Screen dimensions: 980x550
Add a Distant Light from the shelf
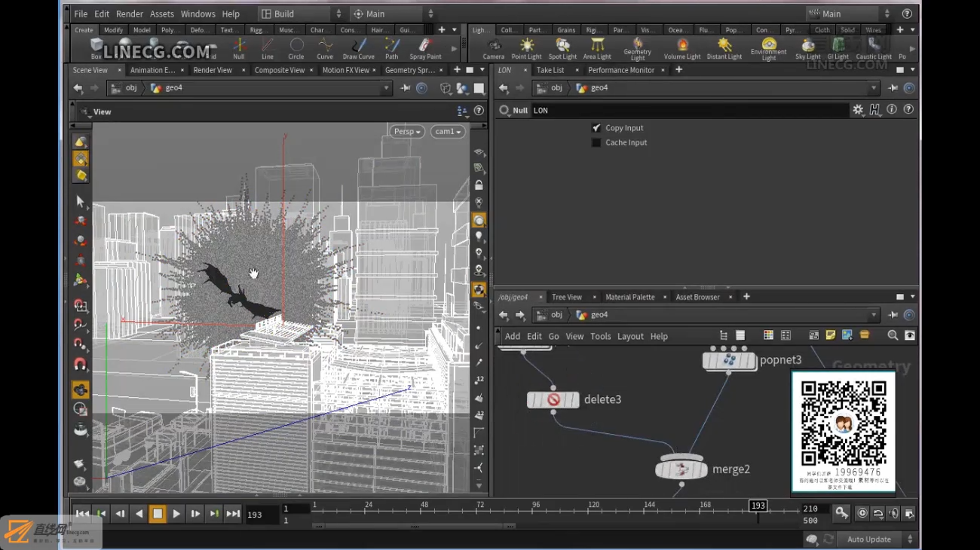click(724, 49)
